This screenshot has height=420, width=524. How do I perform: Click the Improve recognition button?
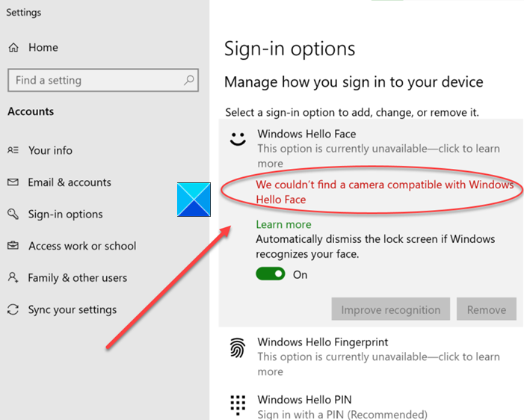pyautogui.click(x=391, y=309)
